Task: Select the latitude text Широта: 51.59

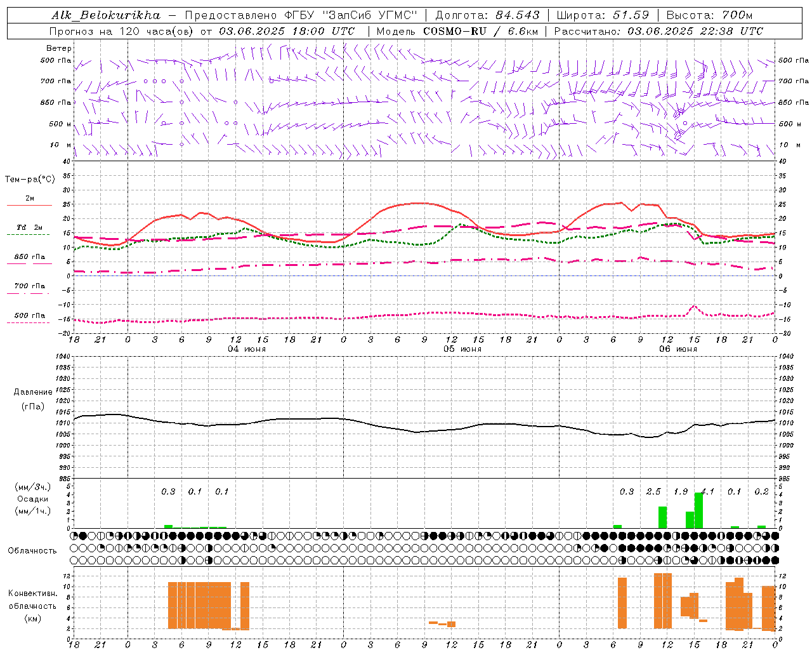Action: pyautogui.click(x=603, y=15)
